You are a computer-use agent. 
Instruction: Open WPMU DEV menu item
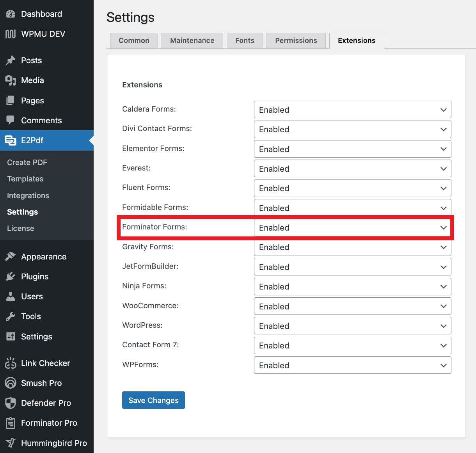coord(47,34)
